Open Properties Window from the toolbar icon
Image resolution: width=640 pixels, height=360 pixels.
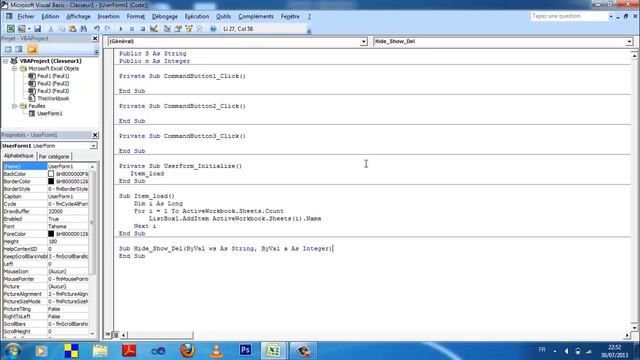click(x=178, y=29)
